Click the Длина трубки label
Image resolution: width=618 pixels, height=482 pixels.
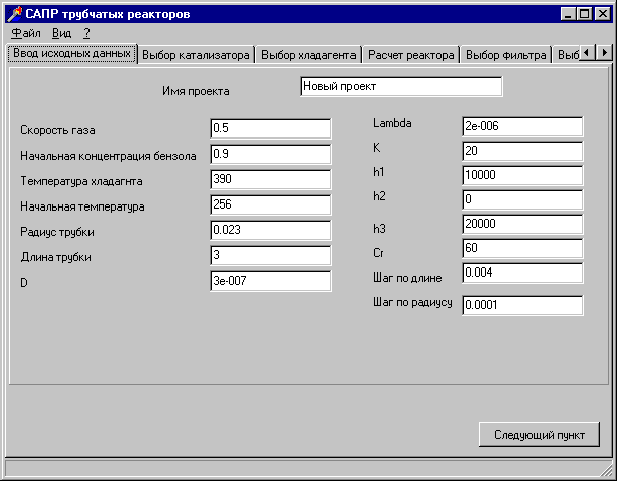click(56, 257)
